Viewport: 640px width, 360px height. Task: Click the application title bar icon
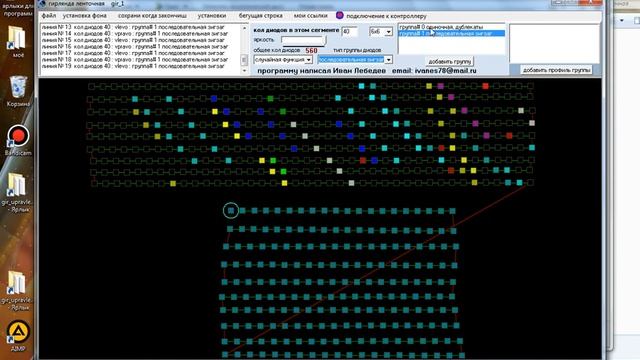pos(42,4)
